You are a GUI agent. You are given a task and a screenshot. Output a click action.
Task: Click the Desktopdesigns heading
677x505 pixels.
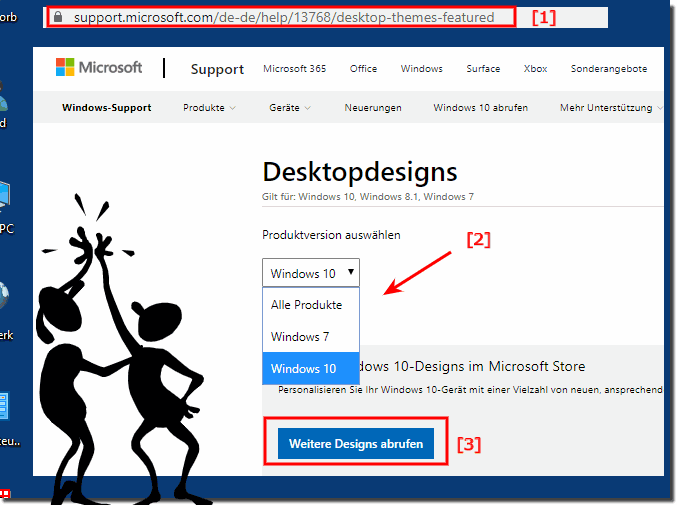pos(360,172)
